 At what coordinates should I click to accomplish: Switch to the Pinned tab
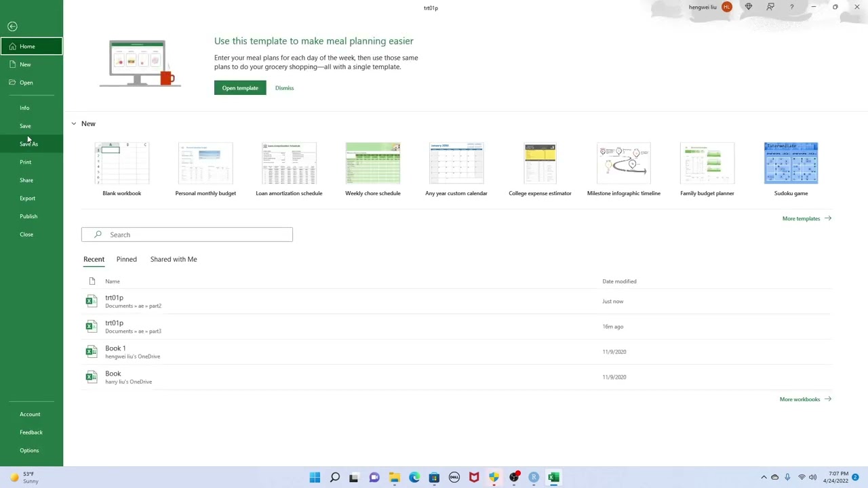pos(126,259)
